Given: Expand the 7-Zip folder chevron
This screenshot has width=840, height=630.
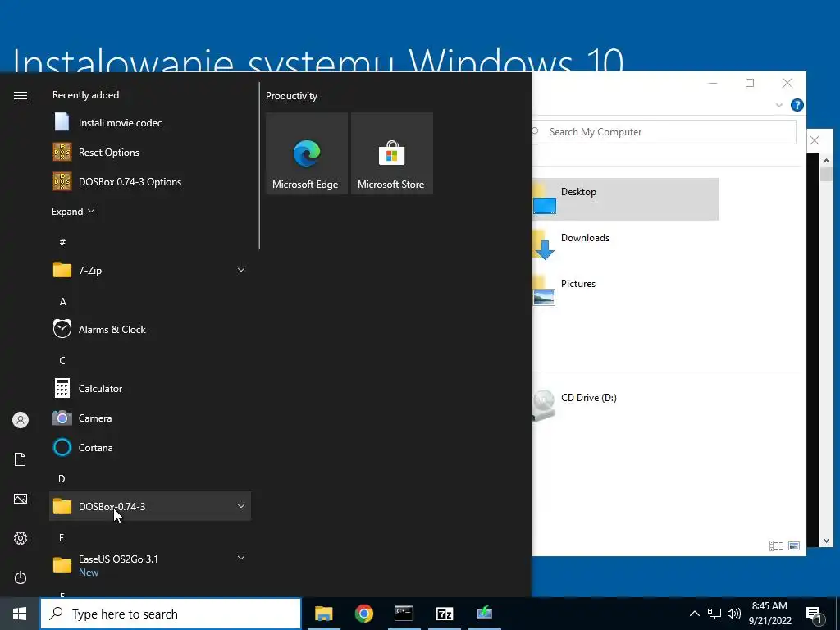Looking at the screenshot, I should (241, 270).
